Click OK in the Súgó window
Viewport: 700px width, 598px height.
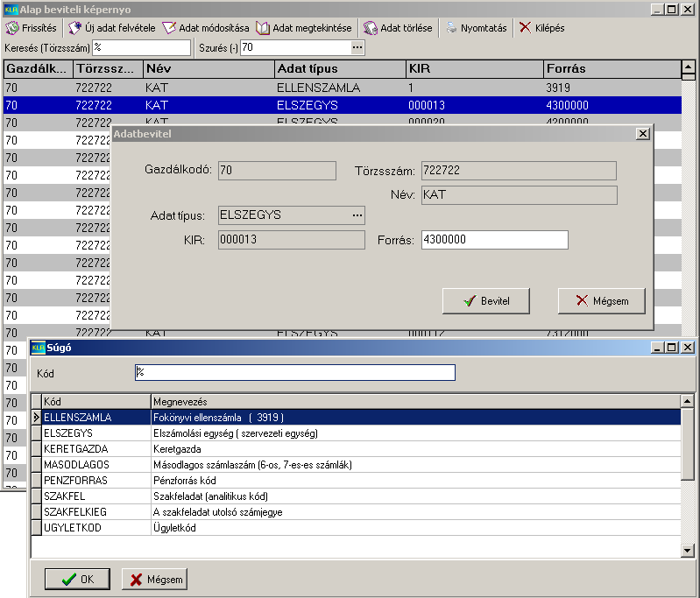[77, 580]
